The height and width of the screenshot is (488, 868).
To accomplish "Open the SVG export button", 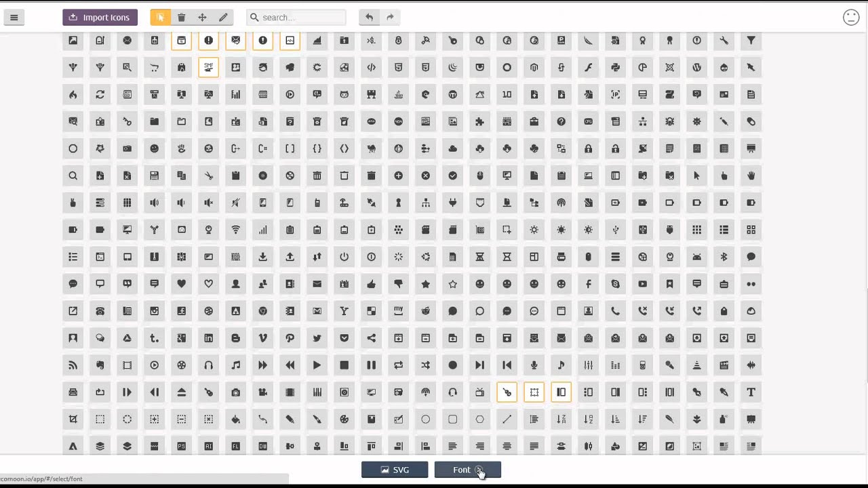I will (395, 470).
